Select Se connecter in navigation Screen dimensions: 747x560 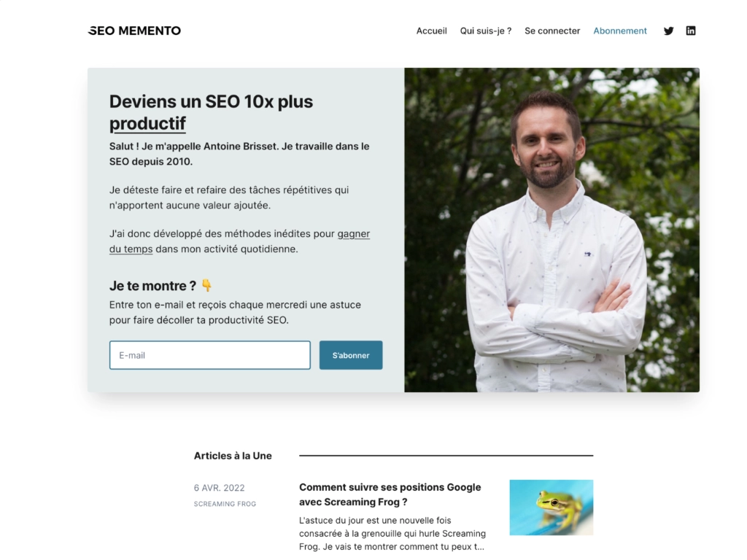552,31
